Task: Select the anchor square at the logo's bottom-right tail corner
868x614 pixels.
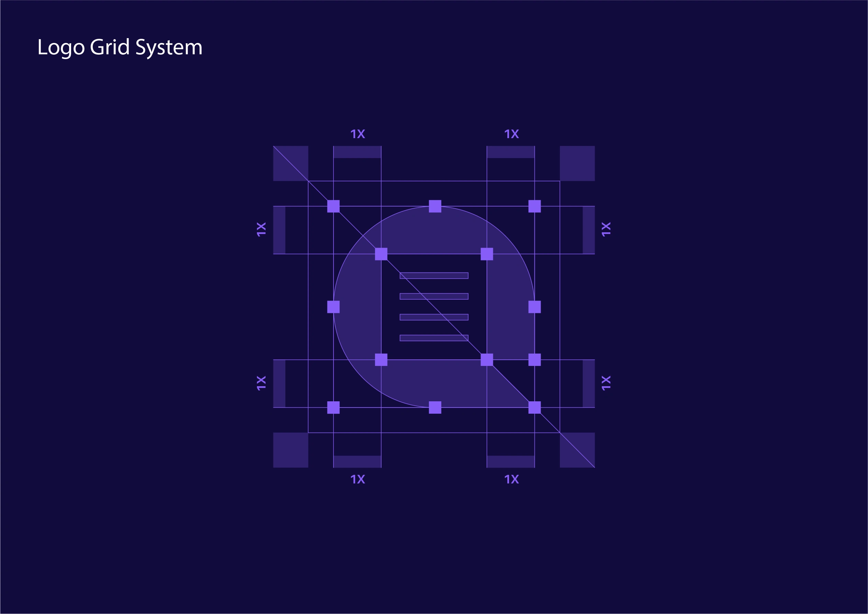Action: pos(534,408)
